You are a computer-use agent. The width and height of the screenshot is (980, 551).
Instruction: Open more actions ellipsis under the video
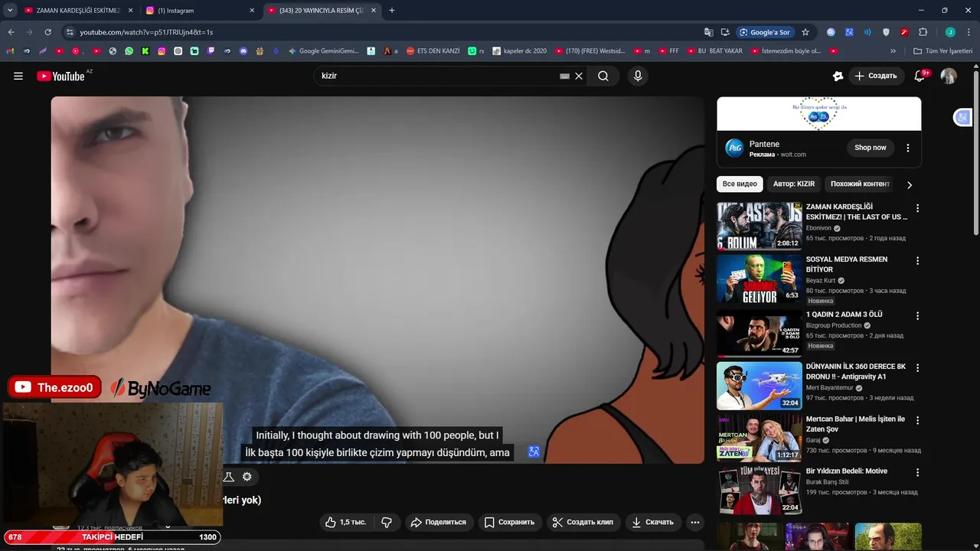coord(695,522)
